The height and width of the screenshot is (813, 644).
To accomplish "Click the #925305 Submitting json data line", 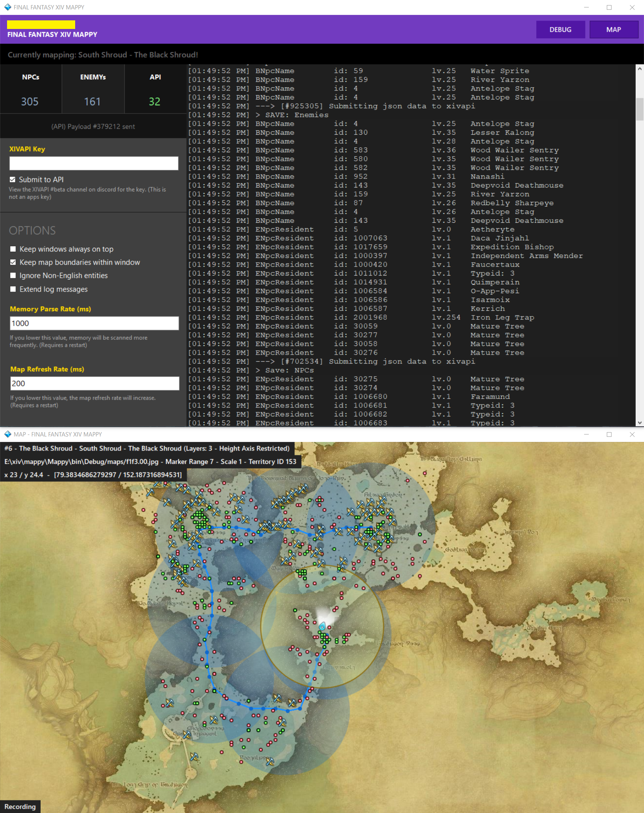I will 332,106.
